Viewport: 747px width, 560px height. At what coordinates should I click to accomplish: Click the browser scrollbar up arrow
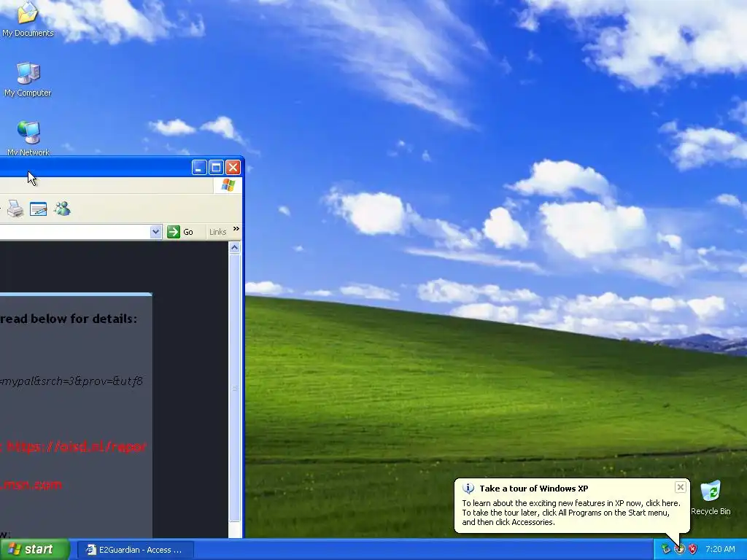(234, 247)
